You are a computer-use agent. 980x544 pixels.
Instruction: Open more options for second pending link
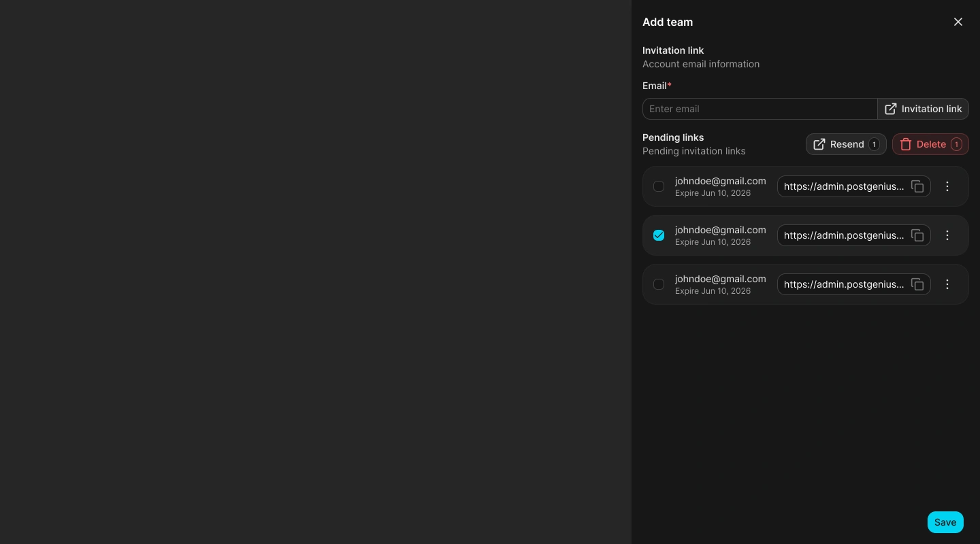pyautogui.click(x=947, y=235)
